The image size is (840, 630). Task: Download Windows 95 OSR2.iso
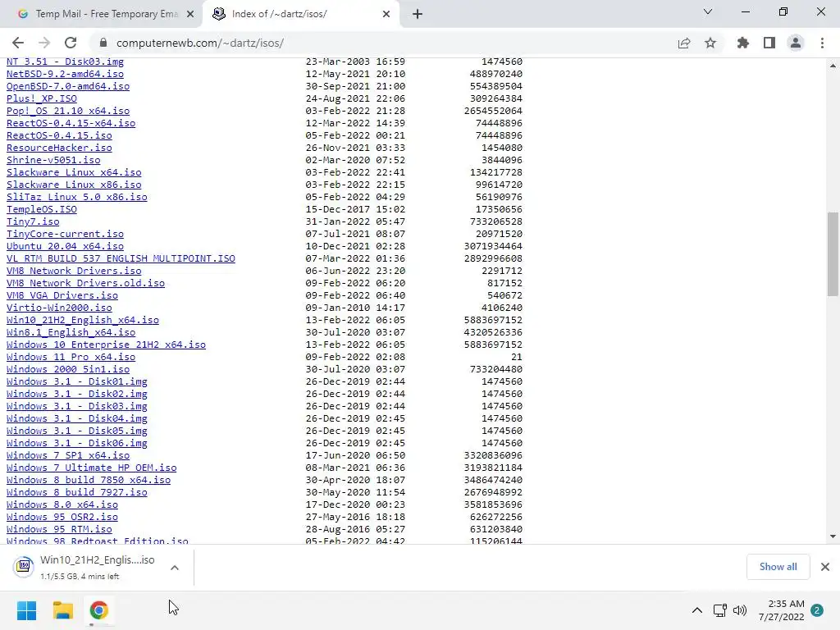pos(62,518)
